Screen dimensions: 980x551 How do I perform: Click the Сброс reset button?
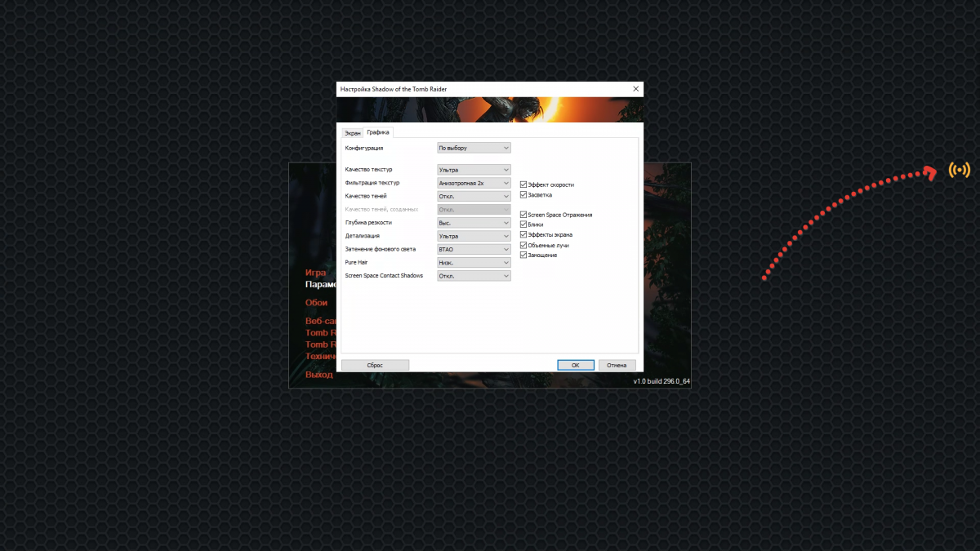point(375,365)
